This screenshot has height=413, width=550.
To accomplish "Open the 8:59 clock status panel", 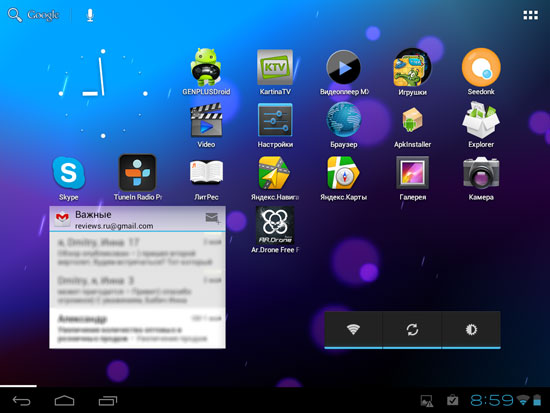I will (x=491, y=400).
